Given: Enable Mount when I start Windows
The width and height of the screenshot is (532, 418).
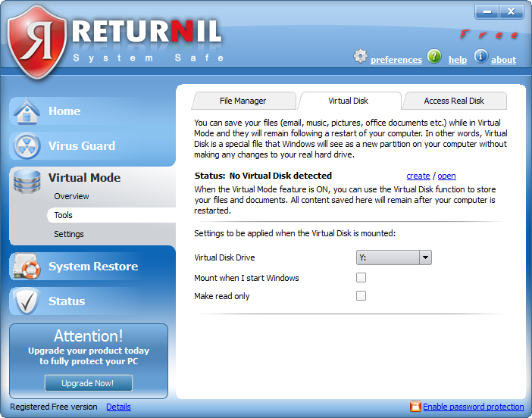Looking at the screenshot, I should (361, 278).
